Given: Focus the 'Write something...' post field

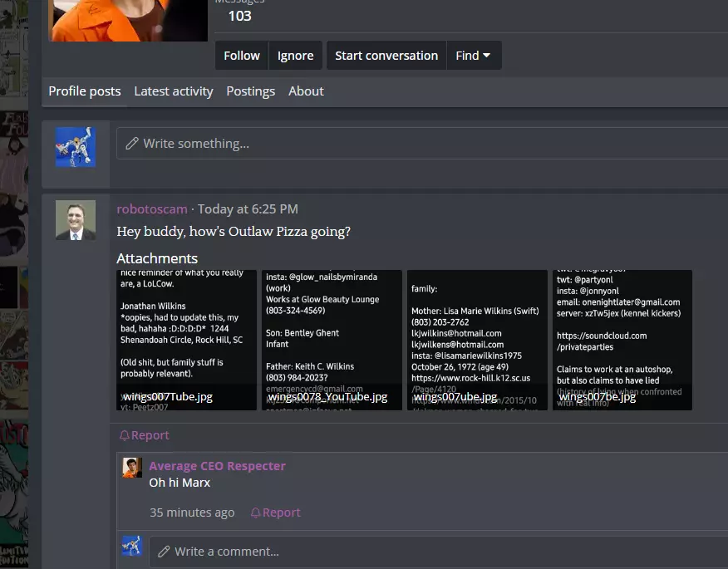Looking at the screenshot, I should pyautogui.click(x=422, y=144).
